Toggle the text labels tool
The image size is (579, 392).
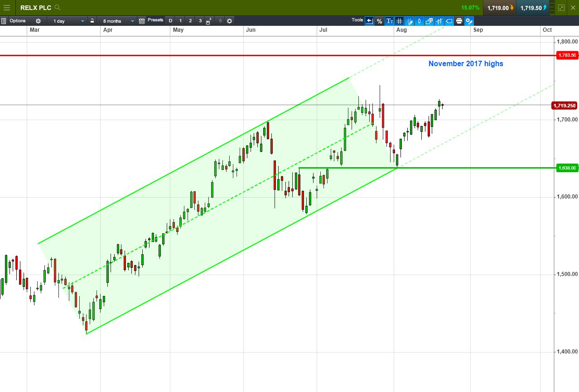(x=390, y=21)
